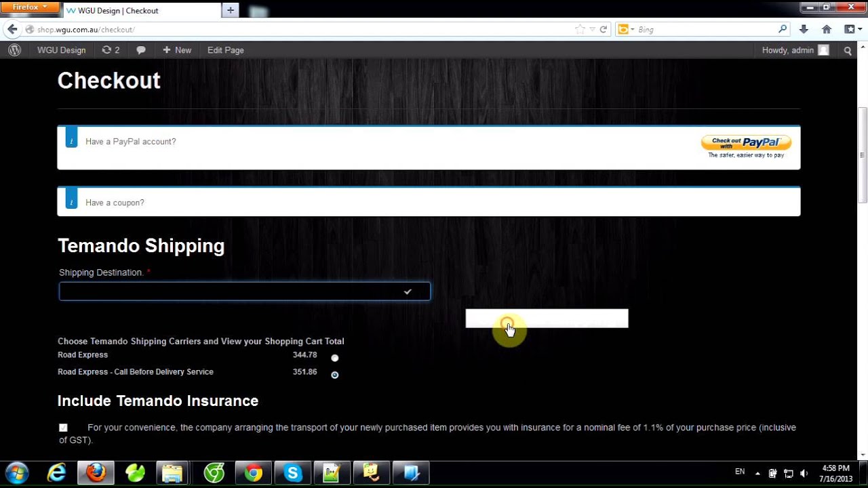Select the Road Express 344.78 radio option
This screenshot has height=488, width=868.
click(335, 358)
